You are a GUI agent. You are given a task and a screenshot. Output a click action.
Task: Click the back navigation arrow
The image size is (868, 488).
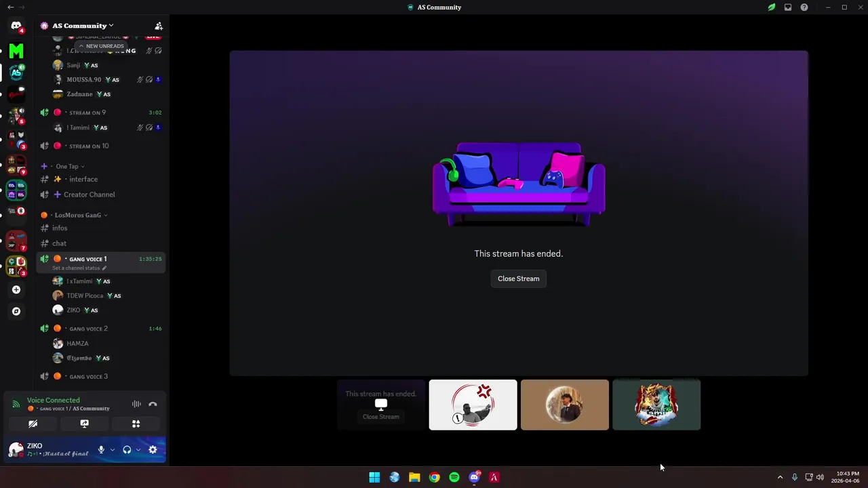[x=10, y=7]
